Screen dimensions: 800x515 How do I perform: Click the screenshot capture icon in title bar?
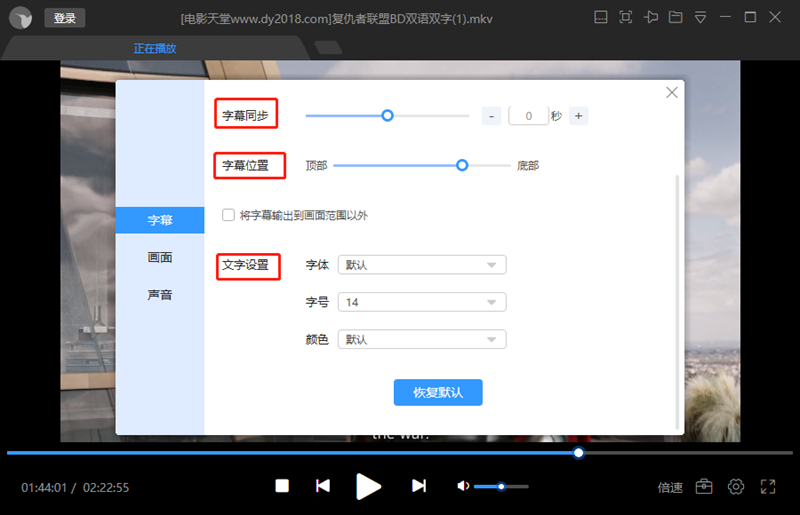(625, 17)
